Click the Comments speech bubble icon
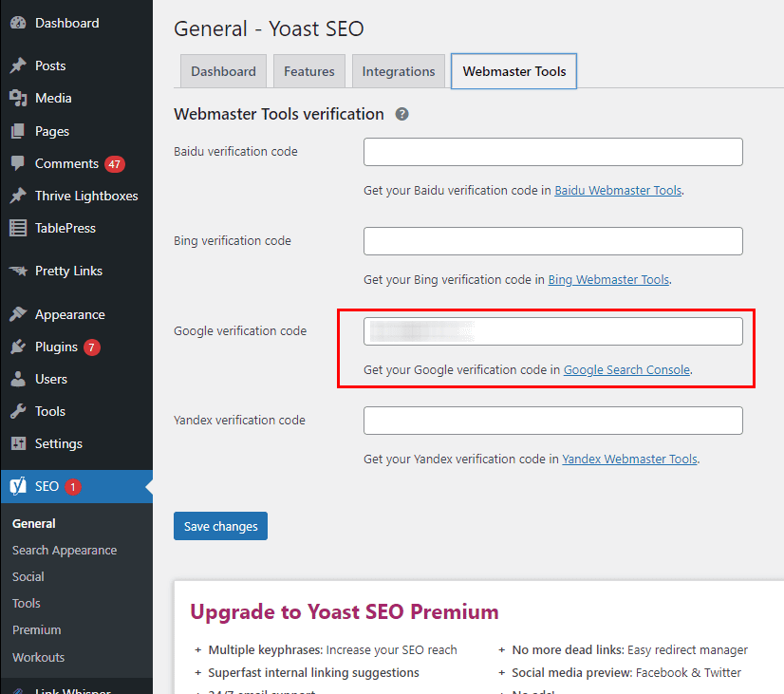 (17, 163)
